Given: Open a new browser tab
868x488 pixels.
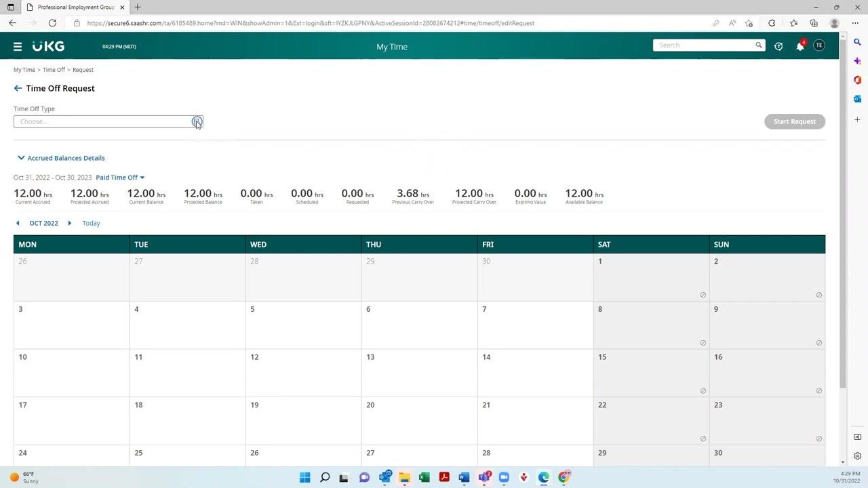Looking at the screenshot, I should 138,7.
